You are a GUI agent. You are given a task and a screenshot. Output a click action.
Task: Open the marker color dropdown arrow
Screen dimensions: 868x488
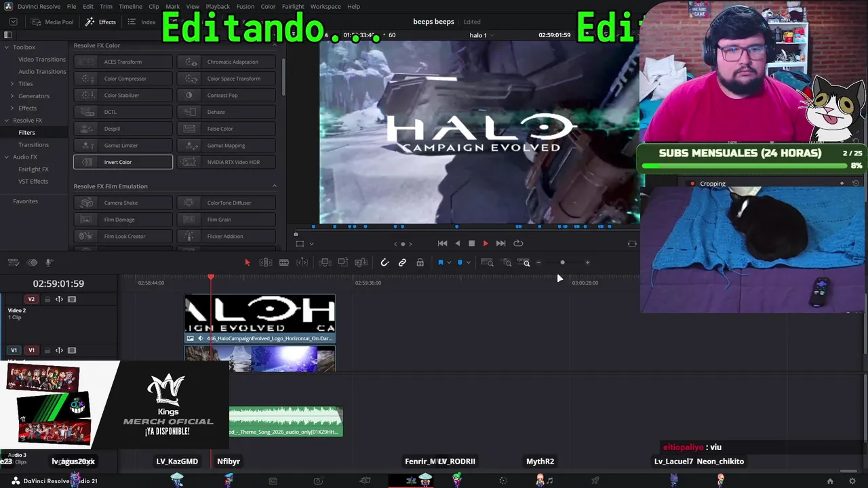coord(468,263)
